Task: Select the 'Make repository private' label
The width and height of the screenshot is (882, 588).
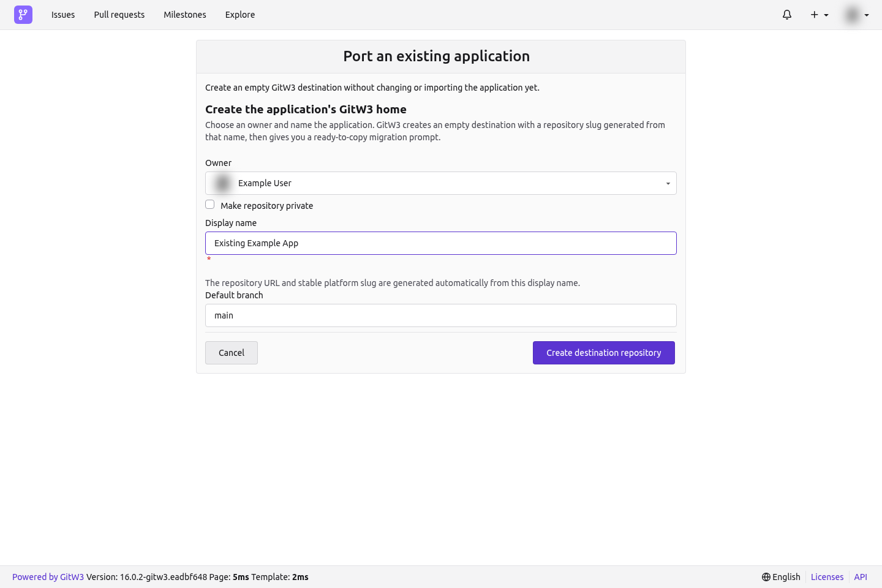Action: [x=266, y=206]
